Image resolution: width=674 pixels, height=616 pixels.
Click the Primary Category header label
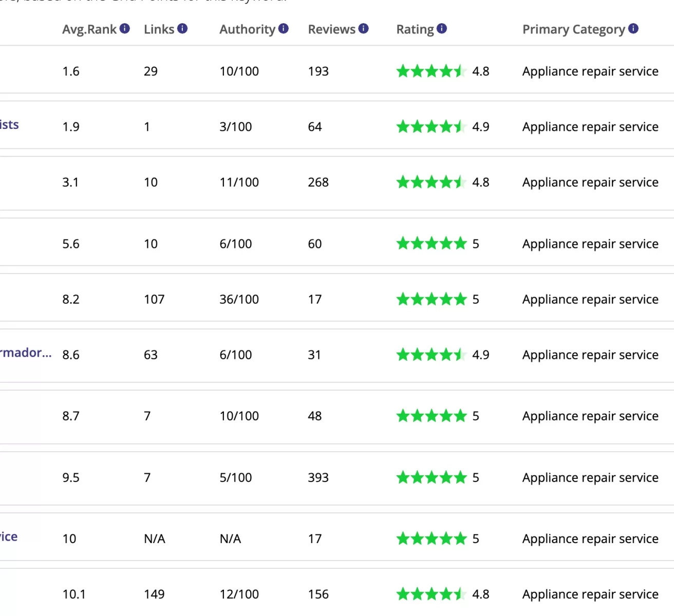point(573,29)
